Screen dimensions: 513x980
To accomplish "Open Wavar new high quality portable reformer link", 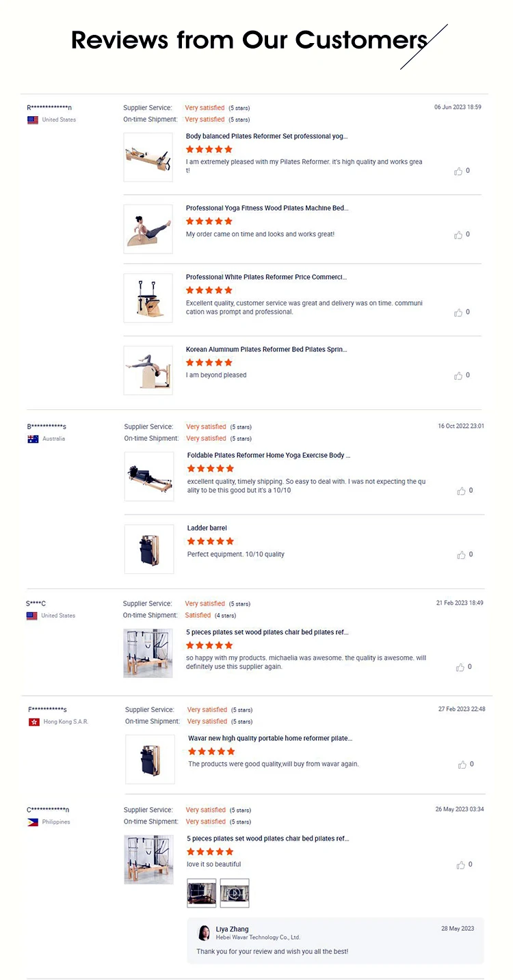I will [270, 738].
